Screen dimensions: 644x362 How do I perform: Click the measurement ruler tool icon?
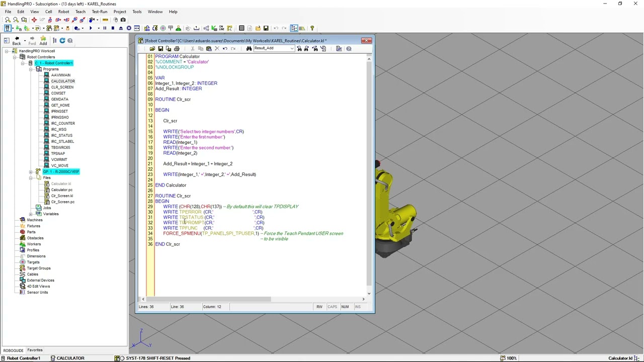pos(105,20)
